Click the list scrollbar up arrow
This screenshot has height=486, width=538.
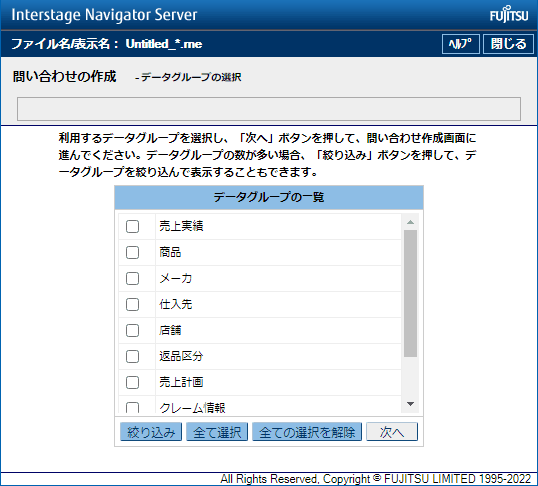[x=410, y=222]
